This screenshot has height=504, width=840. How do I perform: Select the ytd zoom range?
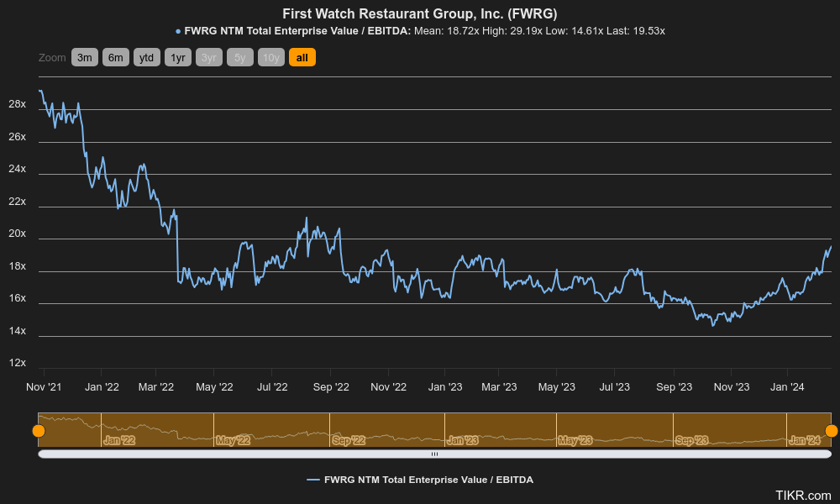(x=146, y=57)
